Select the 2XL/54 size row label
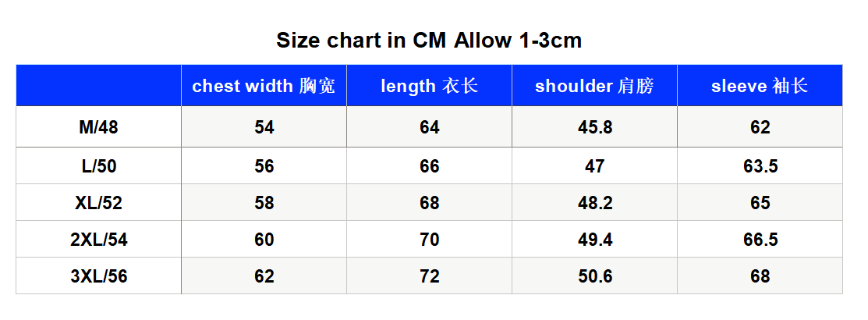This screenshot has width=868, height=320. pos(98,239)
